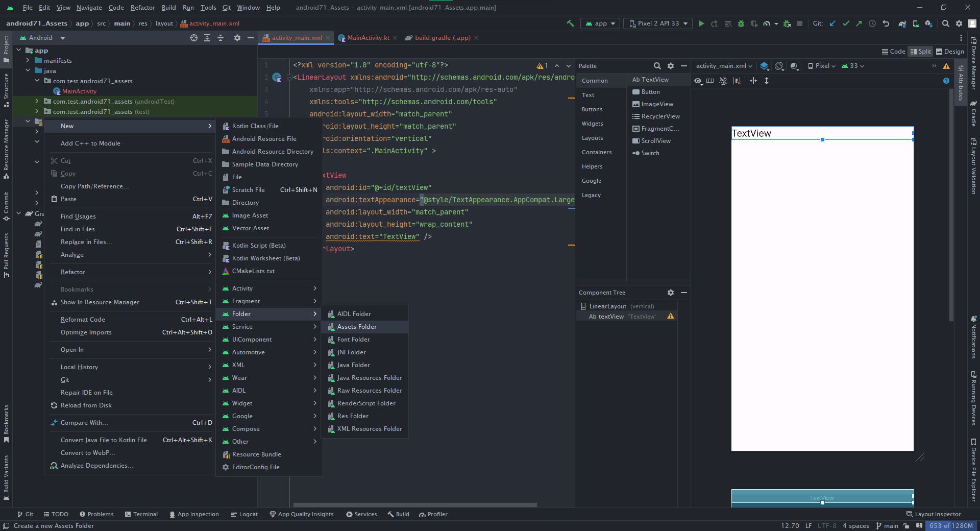Switch to build.gradle (:app) tab
The width and height of the screenshot is (980, 531).
442,38
